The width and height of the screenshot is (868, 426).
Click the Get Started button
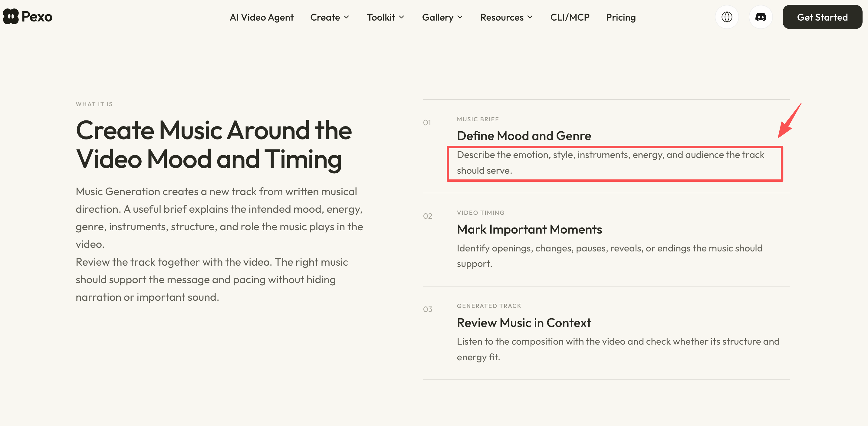point(822,17)
